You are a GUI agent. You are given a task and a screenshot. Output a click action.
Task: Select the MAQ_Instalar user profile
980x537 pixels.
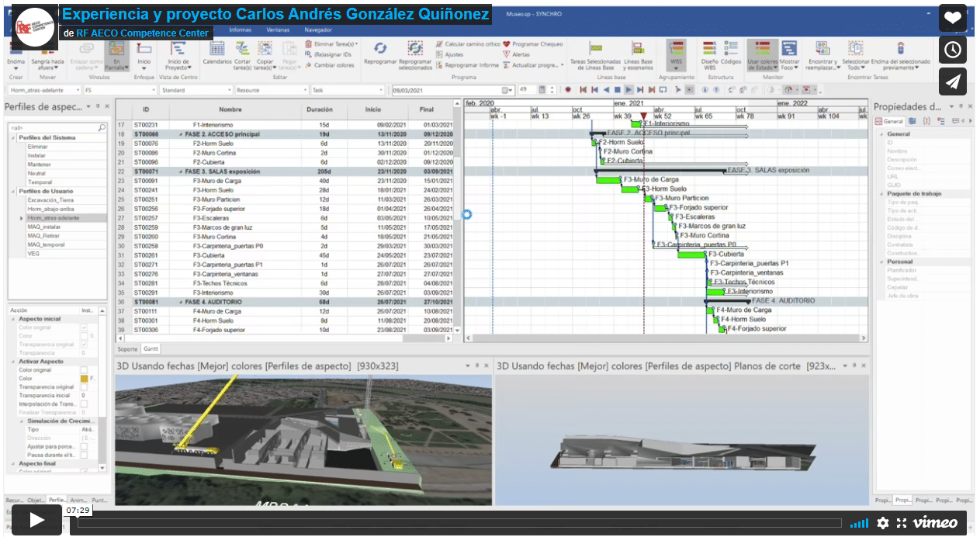43,227
